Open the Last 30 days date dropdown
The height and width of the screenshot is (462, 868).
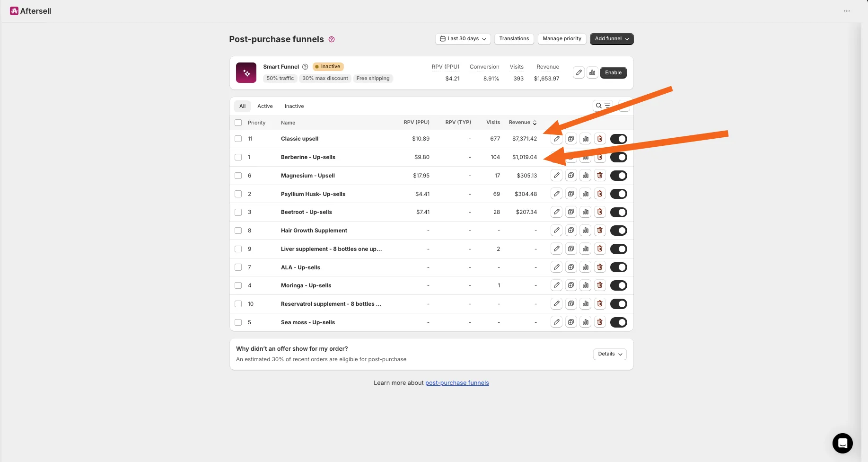tap(463, 39)
